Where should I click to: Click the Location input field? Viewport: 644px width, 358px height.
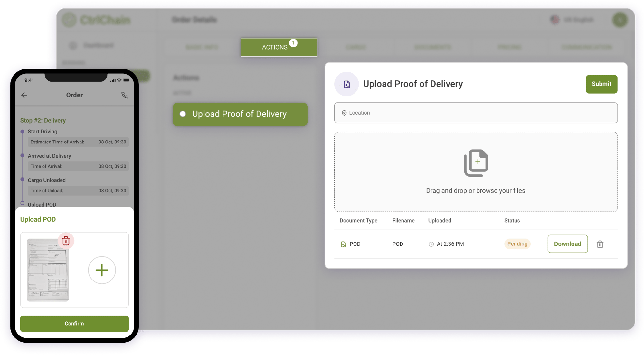click(476, 113)
